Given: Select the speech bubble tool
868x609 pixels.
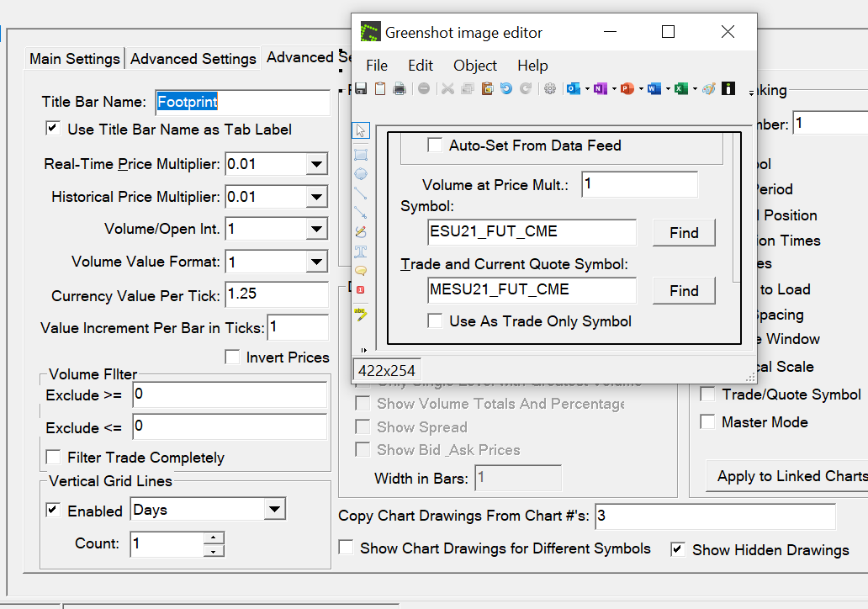Looking at the screenshot, I should [361, 271].
